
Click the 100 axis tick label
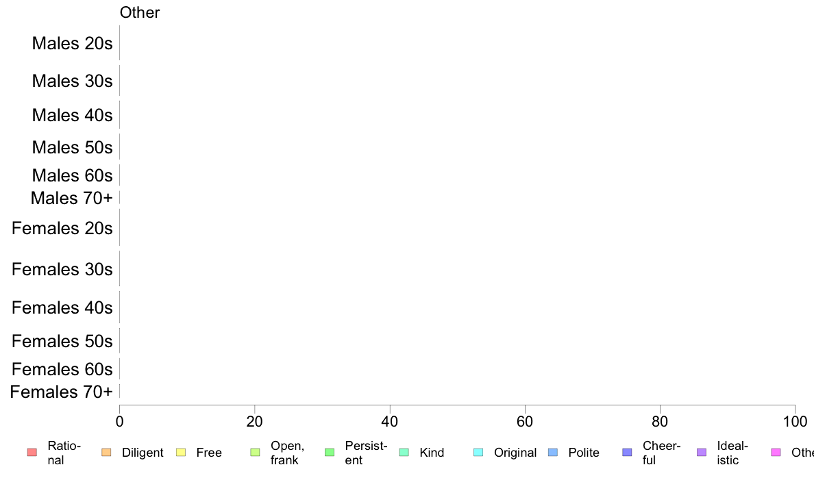pos(795,421)
